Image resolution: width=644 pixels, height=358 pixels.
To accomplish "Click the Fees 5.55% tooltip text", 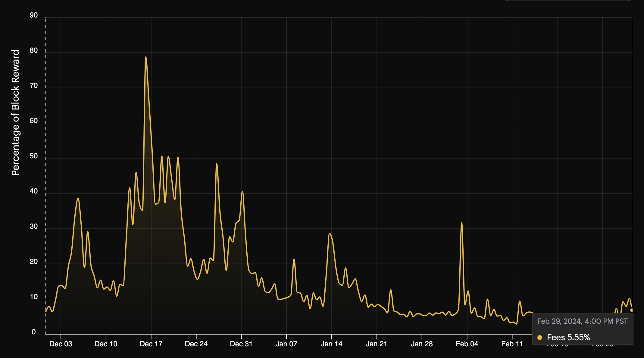I will click(x=568, y=338).
